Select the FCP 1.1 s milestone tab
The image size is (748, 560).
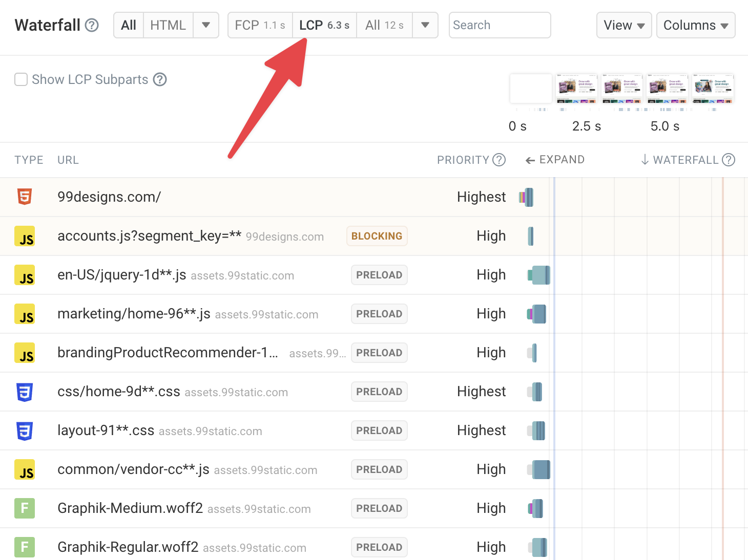(x=260, y=25)
